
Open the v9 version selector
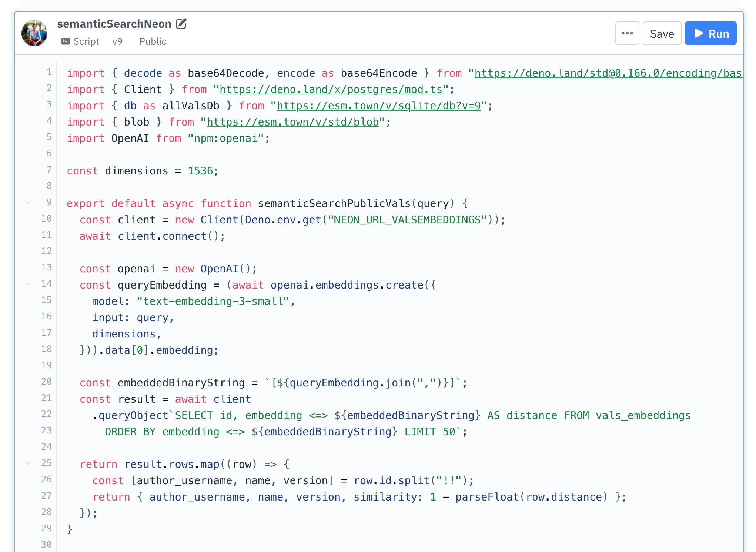117,41
